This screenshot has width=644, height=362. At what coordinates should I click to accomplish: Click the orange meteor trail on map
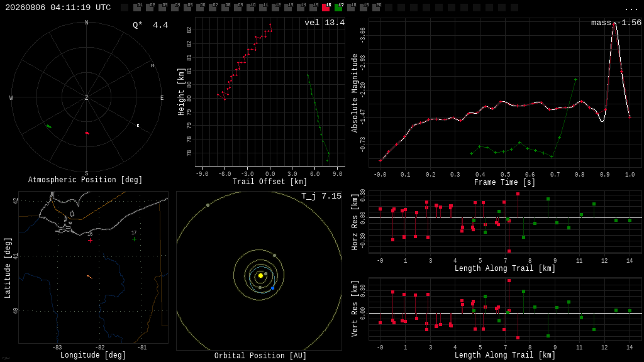pos(89,277)
